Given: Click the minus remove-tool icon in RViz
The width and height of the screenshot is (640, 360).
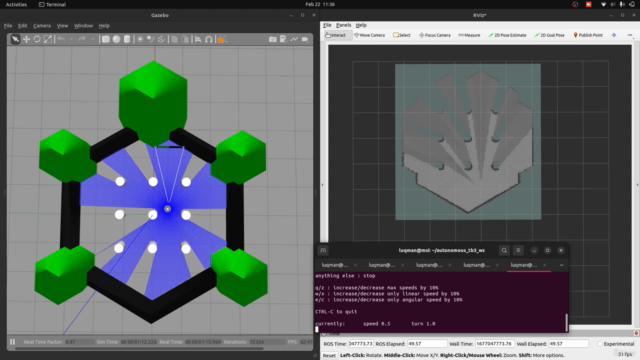Looking at the screenshot, I should (x=630, y=35).
